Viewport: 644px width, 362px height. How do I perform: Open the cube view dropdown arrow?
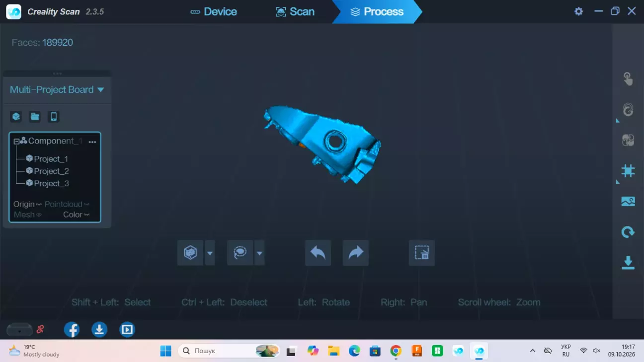(210, 253)
